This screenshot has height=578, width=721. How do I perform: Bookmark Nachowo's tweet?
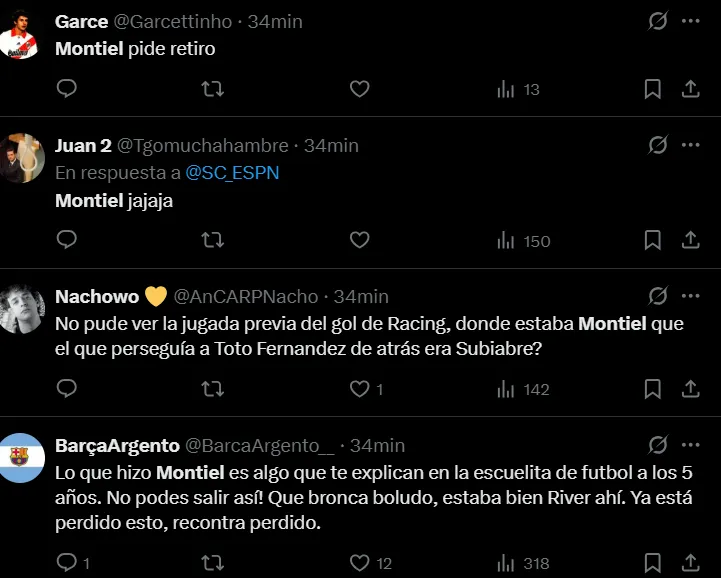click(x=652, y=388)
